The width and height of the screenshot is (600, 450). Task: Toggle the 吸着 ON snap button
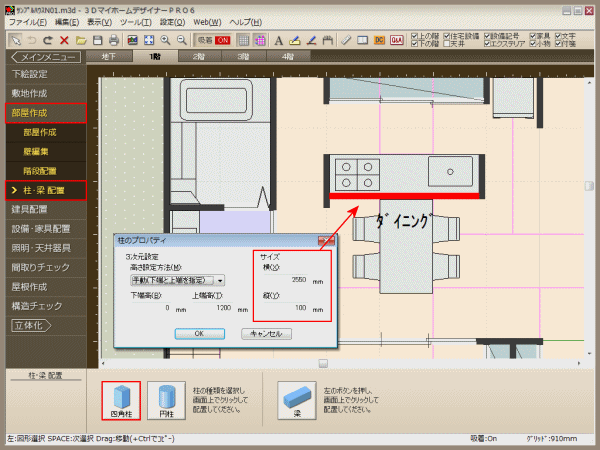coord(212,40)
